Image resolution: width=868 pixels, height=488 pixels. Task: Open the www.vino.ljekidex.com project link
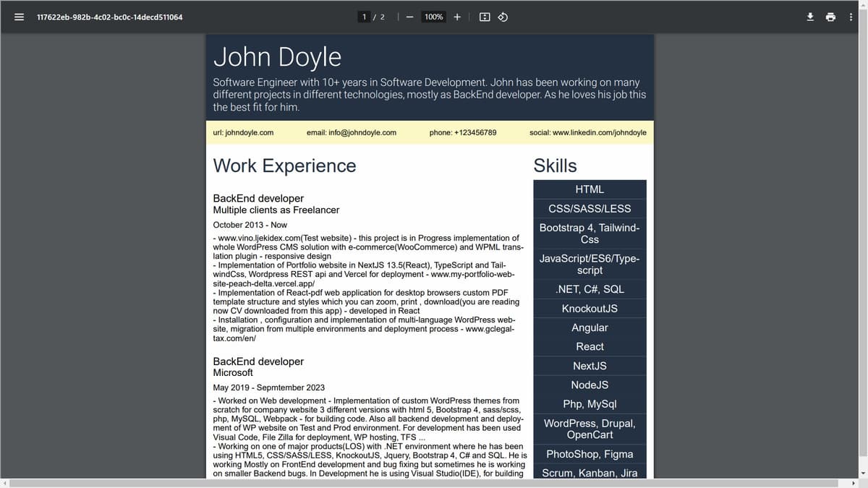tap(259, 238)
